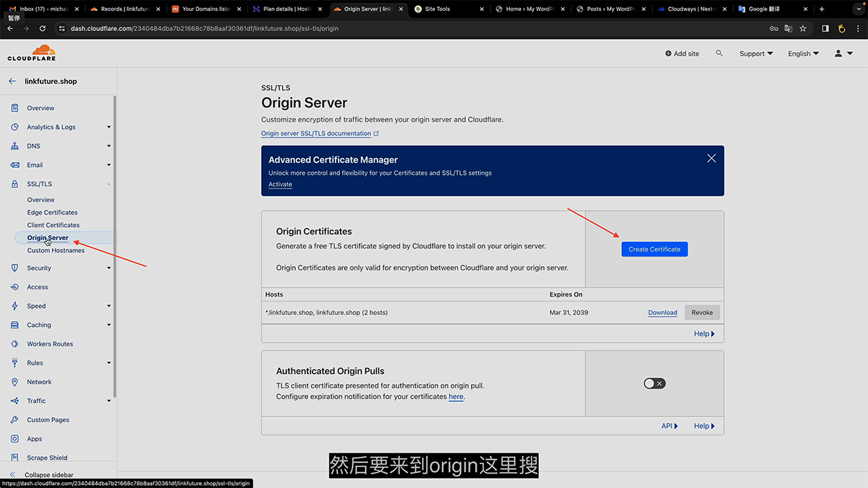This screenshot has height=488, width=868.
Task: Open the Support dropdown
Action: (x=756, y=53)
